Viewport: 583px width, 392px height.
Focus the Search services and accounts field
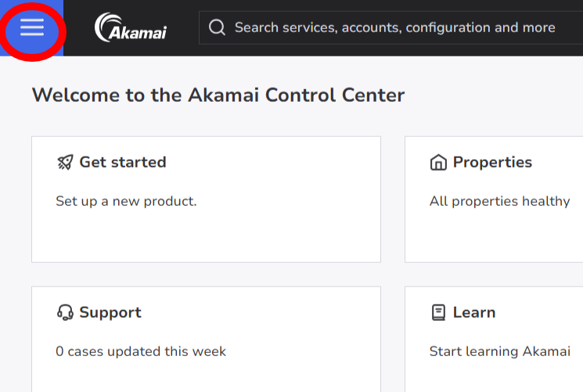point(395,28)
